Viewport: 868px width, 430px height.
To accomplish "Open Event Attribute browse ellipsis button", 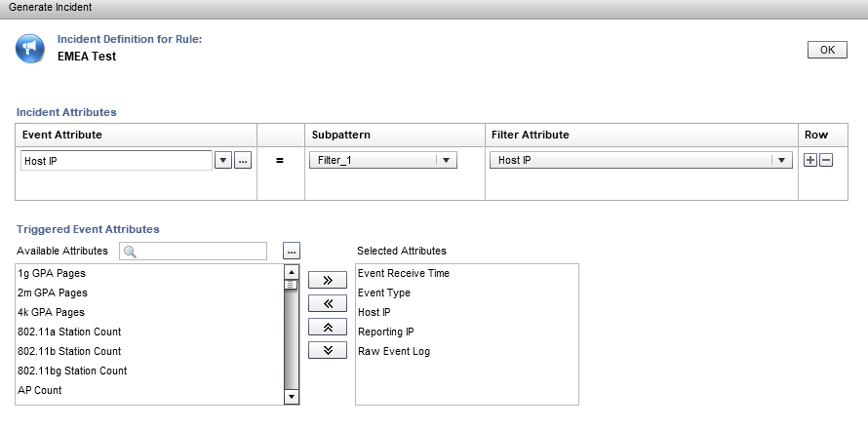I will (243, 161).
